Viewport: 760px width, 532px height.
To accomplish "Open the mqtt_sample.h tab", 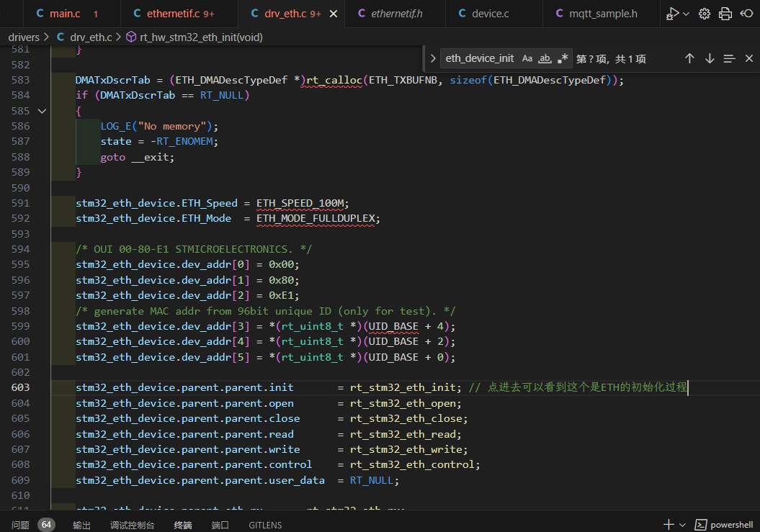I will 602,14.
